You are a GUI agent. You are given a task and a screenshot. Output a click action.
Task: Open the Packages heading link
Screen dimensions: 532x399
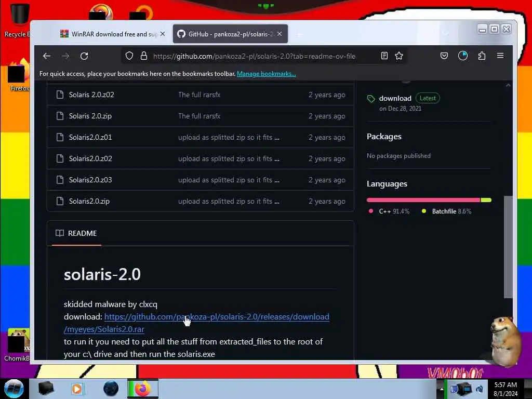[x=384, y=137]
